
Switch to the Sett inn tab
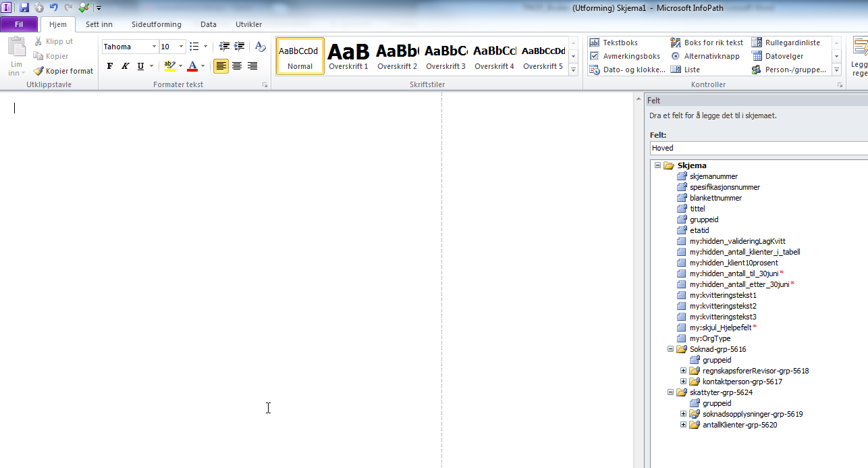click(99, 24)
